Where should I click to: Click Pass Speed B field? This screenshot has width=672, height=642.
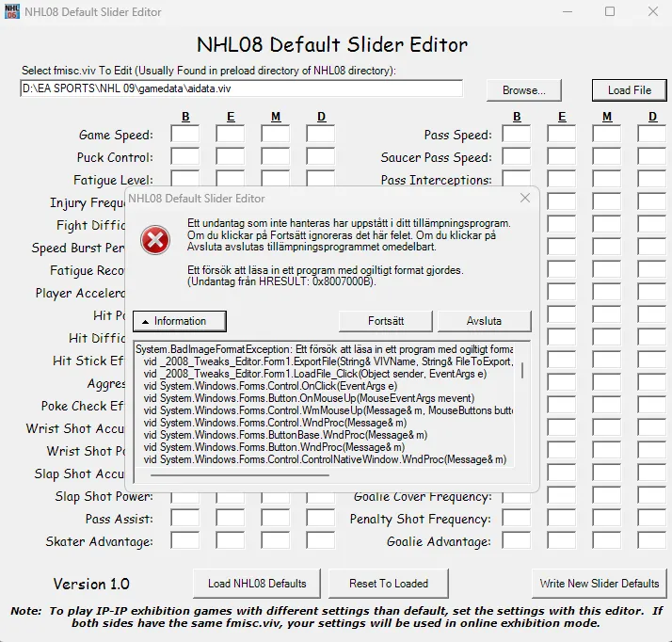point(517,135)
